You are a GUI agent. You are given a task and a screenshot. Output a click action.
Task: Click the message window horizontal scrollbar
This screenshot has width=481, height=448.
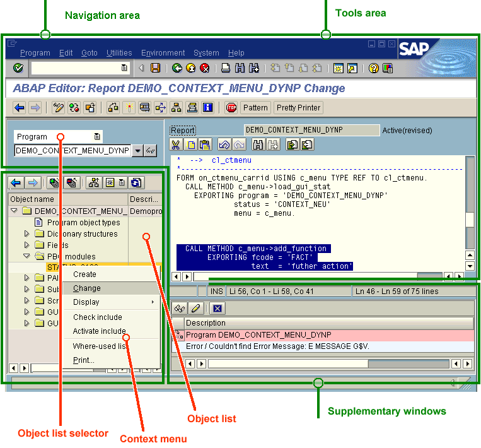point(328,364)
